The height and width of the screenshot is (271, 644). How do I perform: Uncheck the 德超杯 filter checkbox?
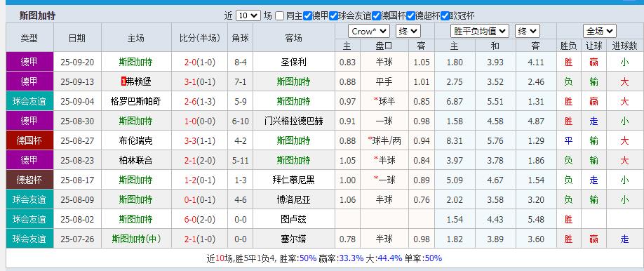point(410,16)
